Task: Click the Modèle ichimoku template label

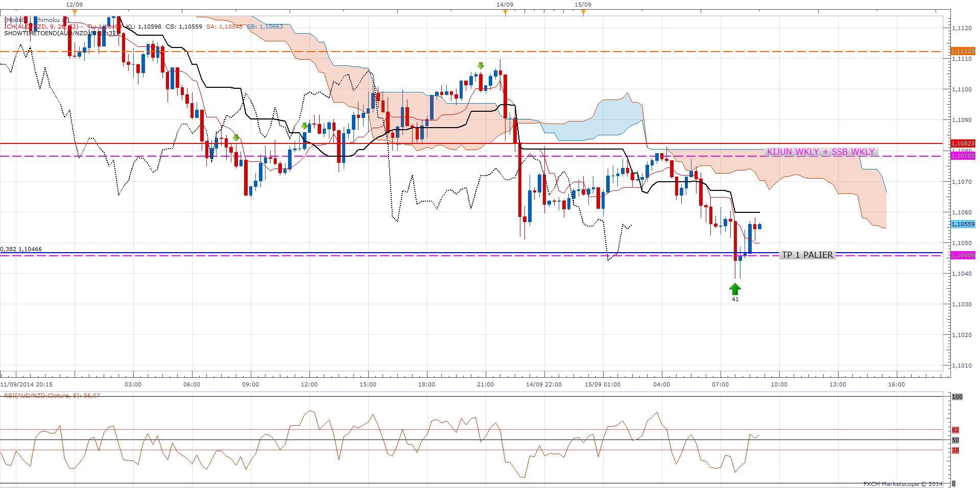Action: (36, 20)
